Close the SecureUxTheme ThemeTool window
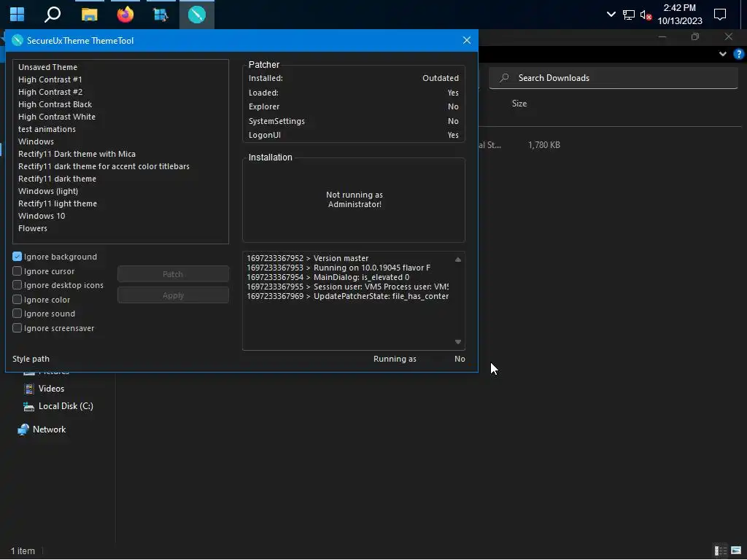 467,41
